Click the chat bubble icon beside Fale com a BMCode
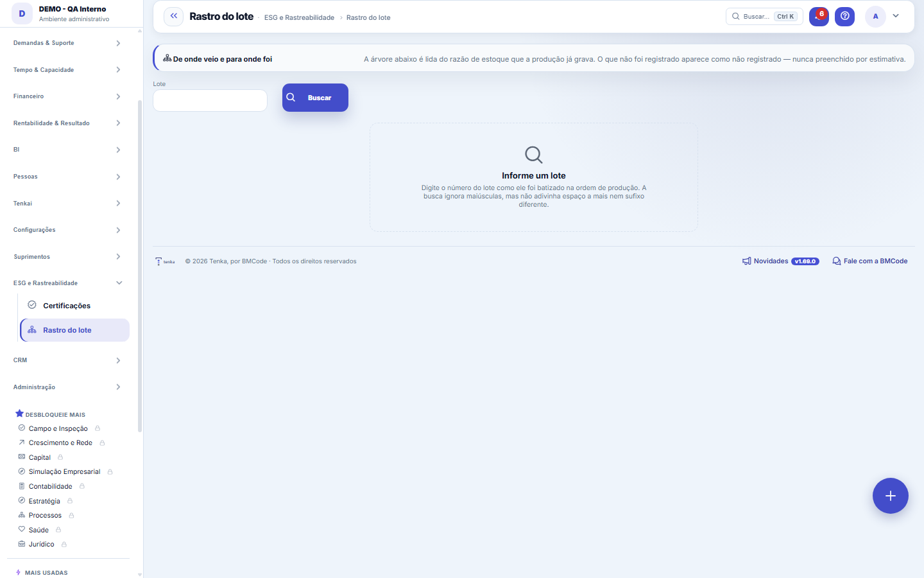Viewport: 924px width, 578px height. (837, 261)
